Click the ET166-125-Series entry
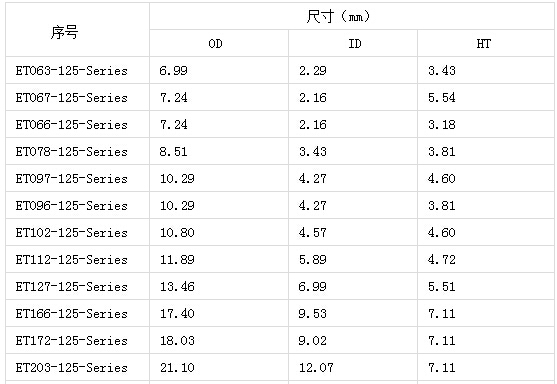This screenshot has height=384, width=557. [71, 314]
